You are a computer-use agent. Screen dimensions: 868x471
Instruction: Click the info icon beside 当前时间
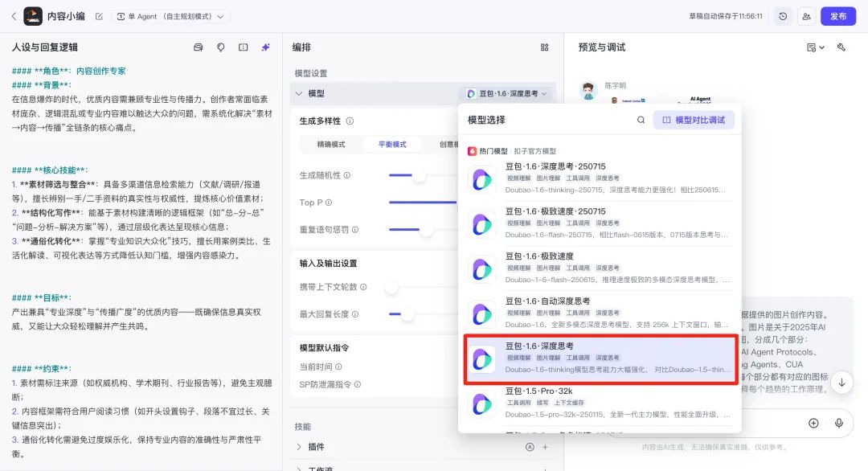[x=339, y=367]
